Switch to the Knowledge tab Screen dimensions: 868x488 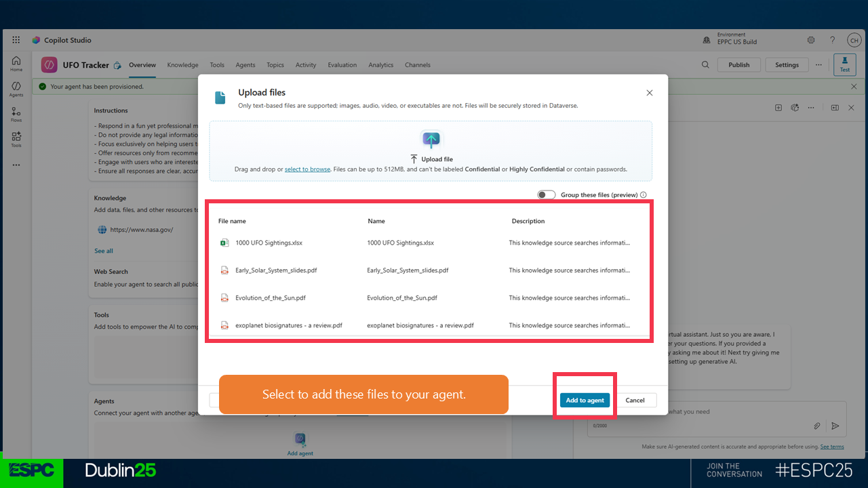point(182,65)
